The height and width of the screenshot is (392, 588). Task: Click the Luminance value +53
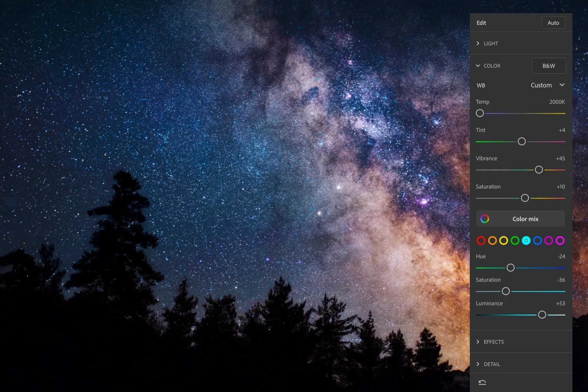561,304
